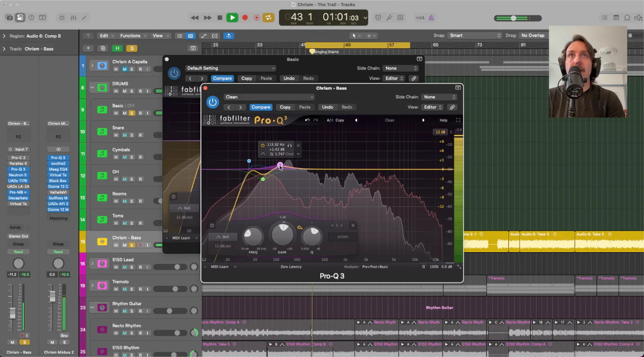Open the Functions menu in Tracks area
Screen dimensions: 644x357
point(133,36)
